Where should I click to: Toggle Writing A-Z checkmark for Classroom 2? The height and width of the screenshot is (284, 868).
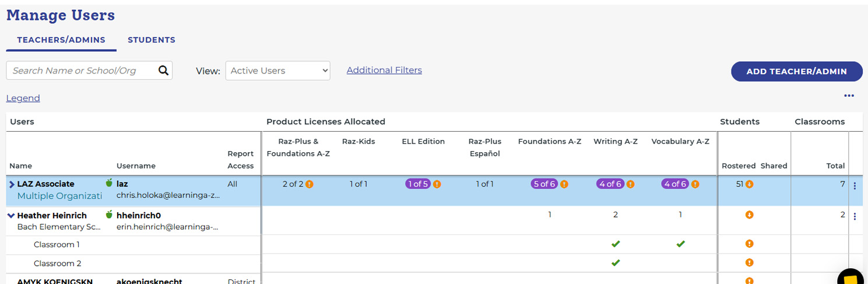(616, 263)
